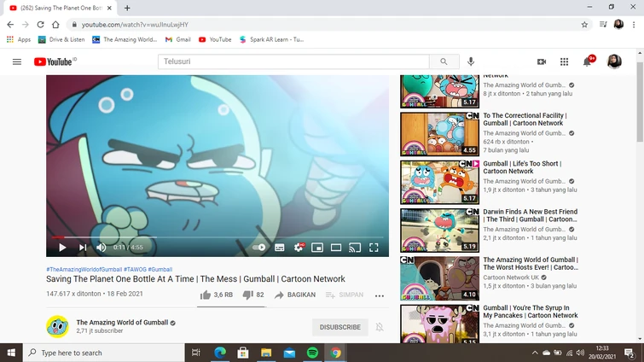Viewport: 644px width, 362px height.
Task: Open Windows Start menu
Action: [x=11, y=353]
